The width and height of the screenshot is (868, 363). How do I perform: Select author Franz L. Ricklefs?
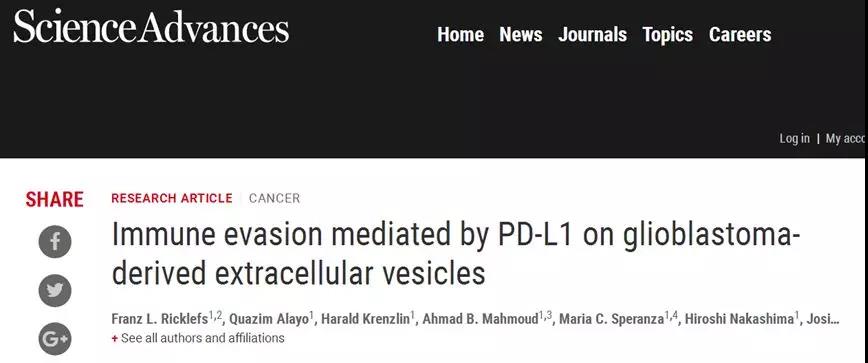click(159, 319)
